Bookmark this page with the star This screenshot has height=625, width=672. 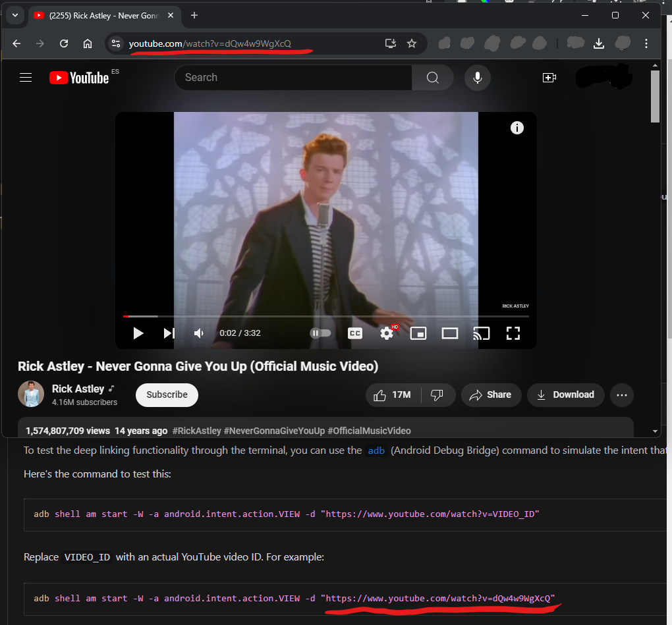coord(412,43)
